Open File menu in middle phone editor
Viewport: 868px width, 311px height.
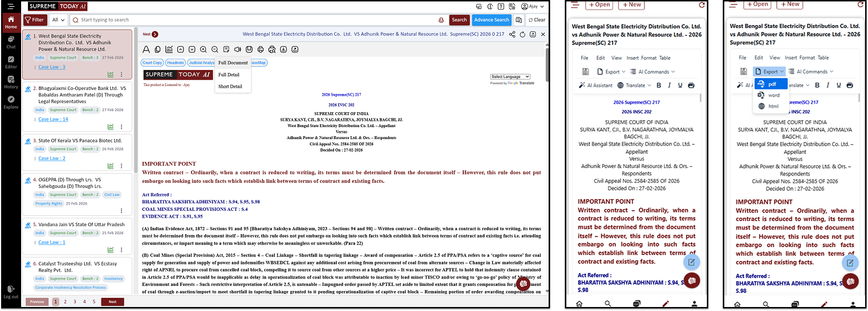[585, 58]
